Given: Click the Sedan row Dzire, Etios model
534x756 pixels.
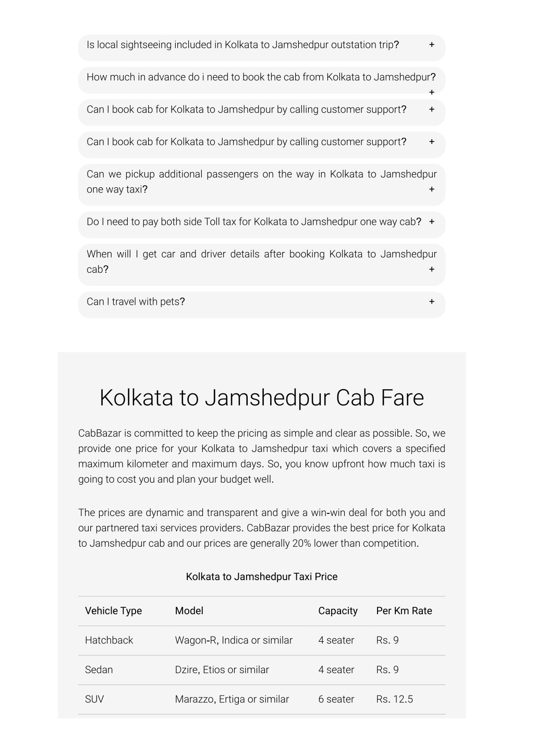Looking at the screenshot, I should tap(222, 670).
